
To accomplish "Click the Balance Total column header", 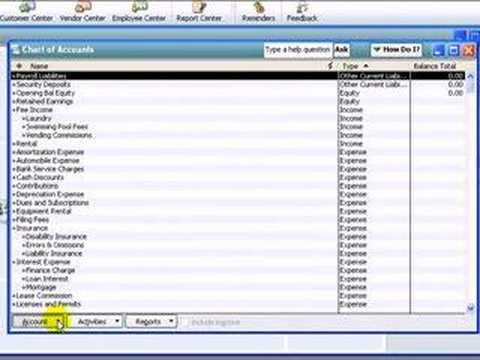I will [x=435, y=66].
